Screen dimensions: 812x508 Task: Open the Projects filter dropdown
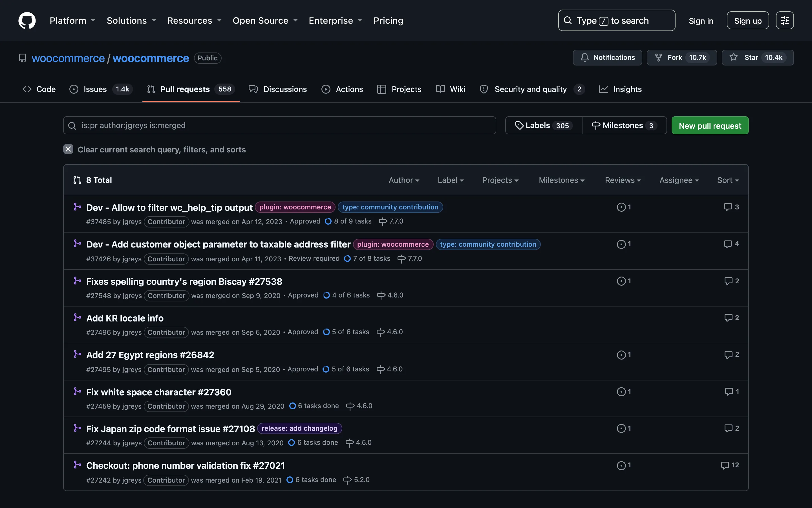coord(500,180)
